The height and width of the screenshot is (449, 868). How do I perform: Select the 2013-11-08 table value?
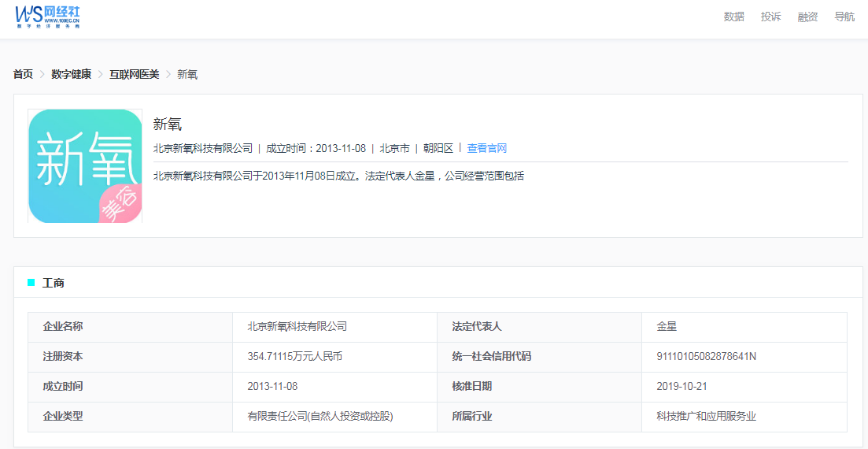(272, 386)
